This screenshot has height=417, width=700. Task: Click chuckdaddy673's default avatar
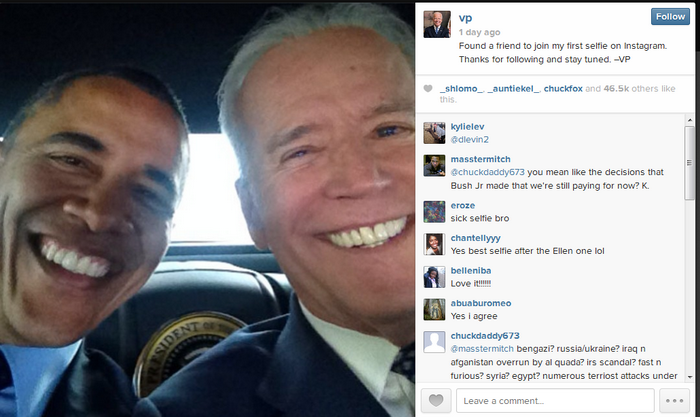434,342
